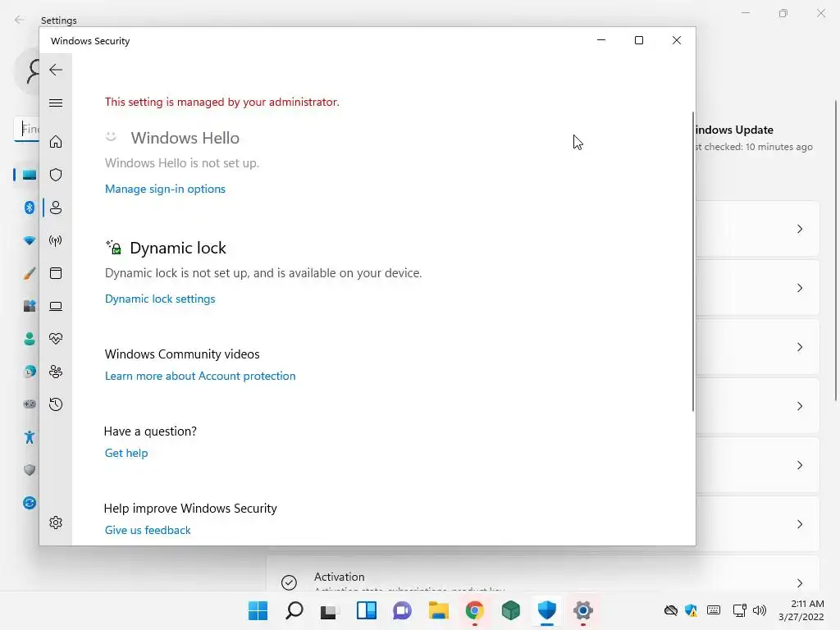The height and width of the screenshot is (630, 840).
Task: Select Personalization brush icon in Settings sidebar
Action: click(30, 273)
